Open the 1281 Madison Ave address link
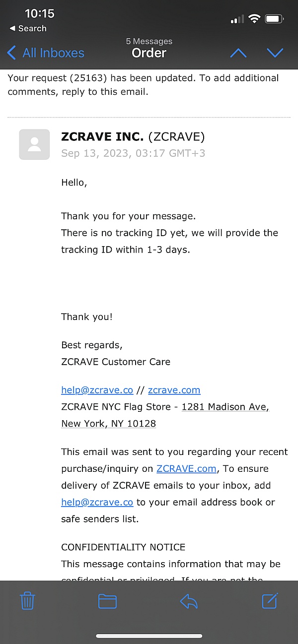Viewport: 298px width, 644px height. pyautogui.click(x=225, y=407)
